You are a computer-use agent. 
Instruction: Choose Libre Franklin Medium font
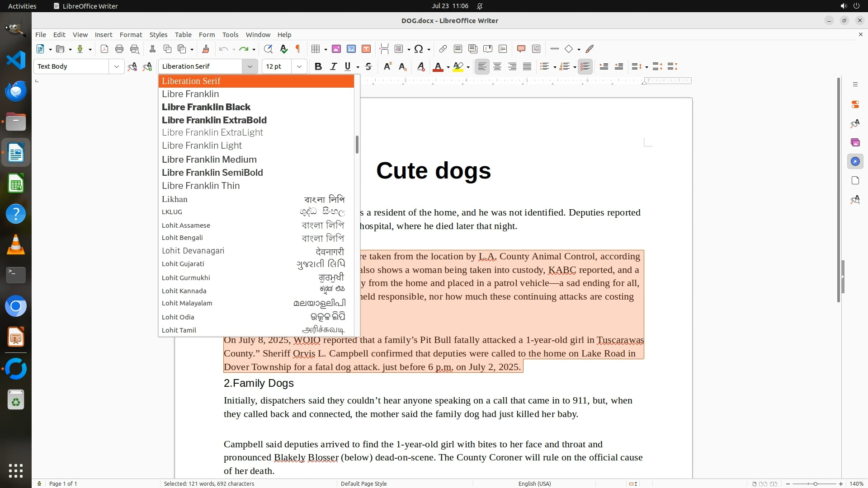click(x=209, y=160)
